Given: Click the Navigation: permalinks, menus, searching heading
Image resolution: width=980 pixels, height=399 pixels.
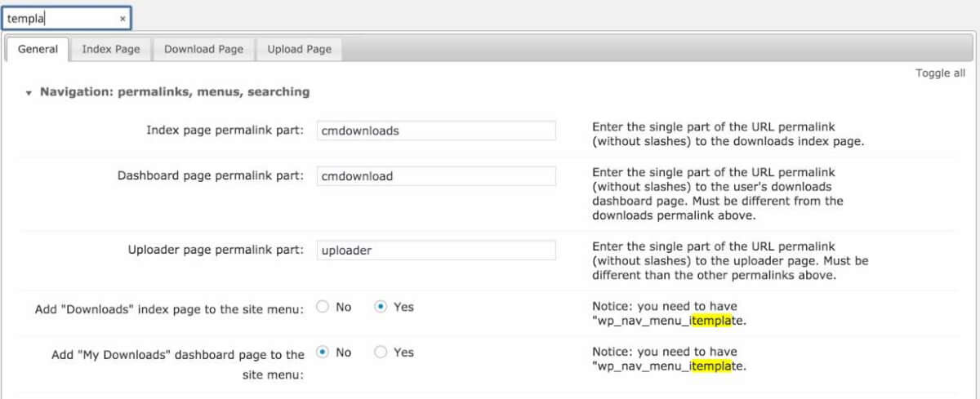Looking at the screenshot, I should 175,92.
